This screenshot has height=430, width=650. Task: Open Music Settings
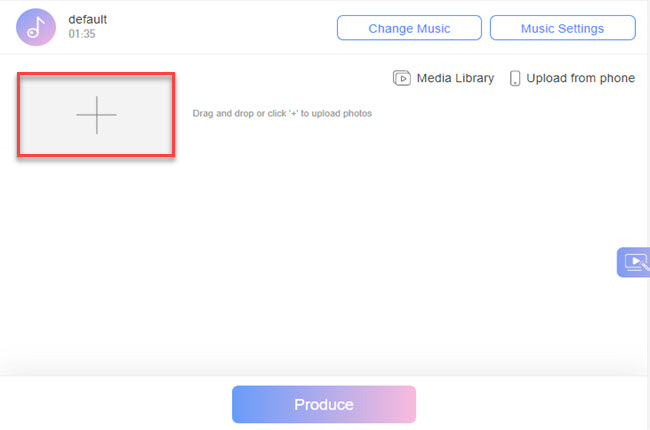coord(562,28)
